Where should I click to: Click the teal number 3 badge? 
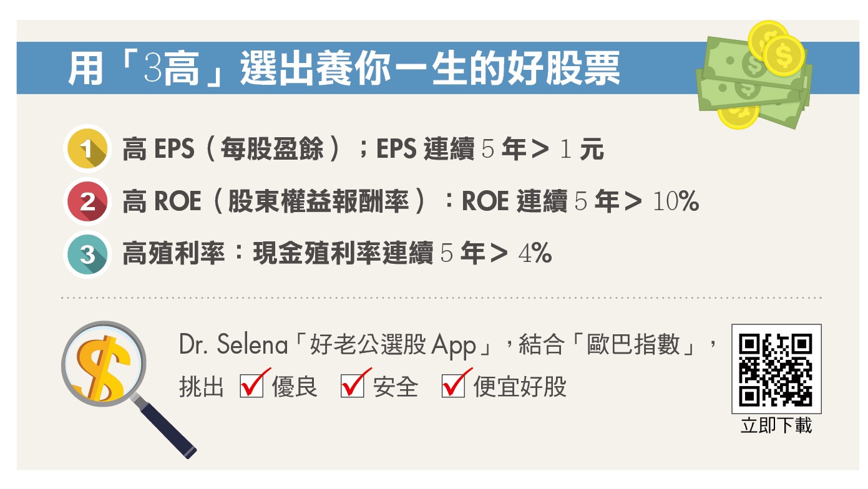(87, 254)
